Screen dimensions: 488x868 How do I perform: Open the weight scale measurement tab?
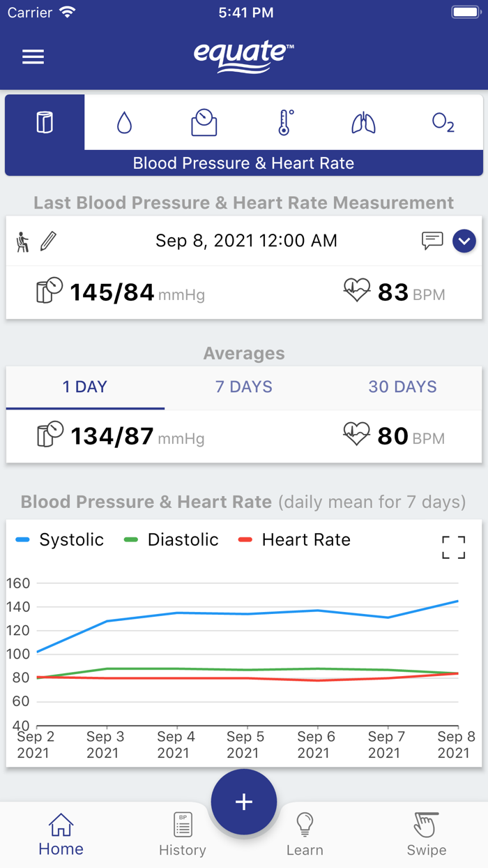coord(204,121)
